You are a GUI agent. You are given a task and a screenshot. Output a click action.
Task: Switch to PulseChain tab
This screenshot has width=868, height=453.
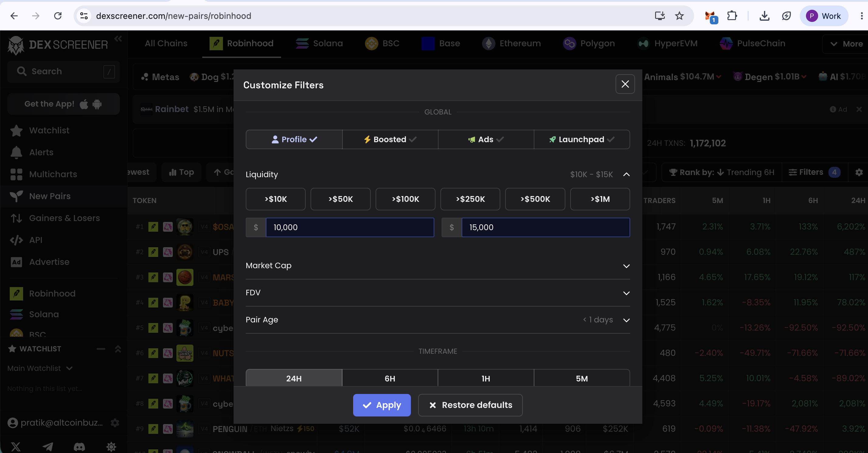coord(752,44)
